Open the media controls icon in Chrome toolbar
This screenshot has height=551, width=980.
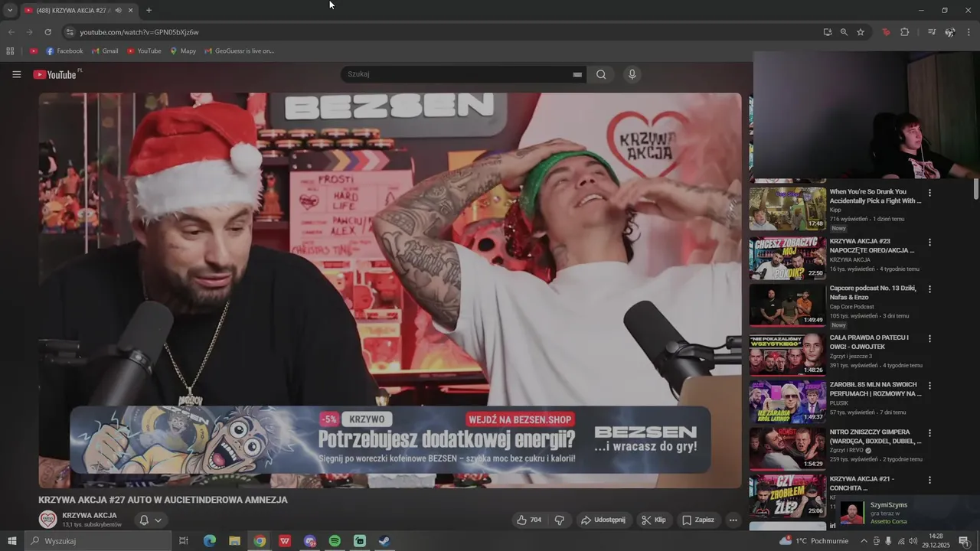coord(931,32)
